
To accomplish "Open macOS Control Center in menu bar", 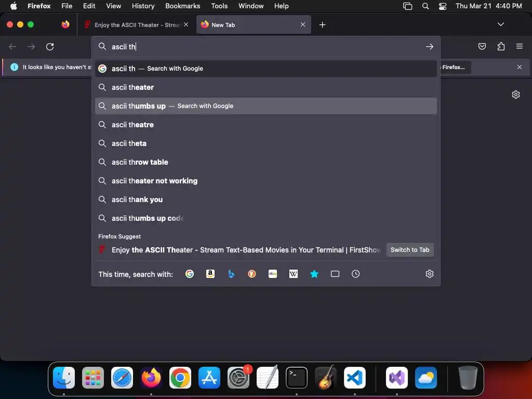I will point(443,6).
